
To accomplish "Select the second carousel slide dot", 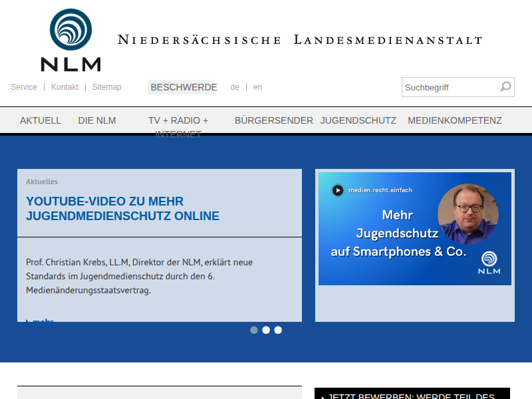I will point(266,330).
